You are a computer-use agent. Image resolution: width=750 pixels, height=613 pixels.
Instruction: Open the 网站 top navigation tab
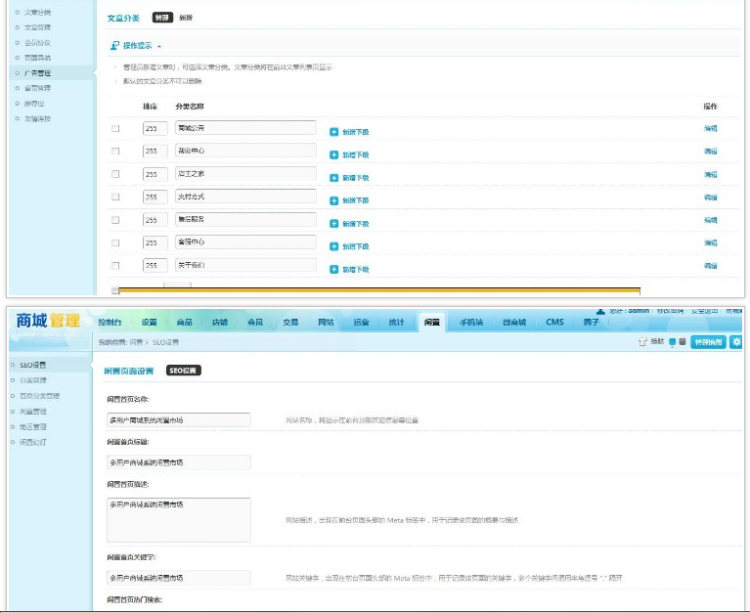coord(326,322)
